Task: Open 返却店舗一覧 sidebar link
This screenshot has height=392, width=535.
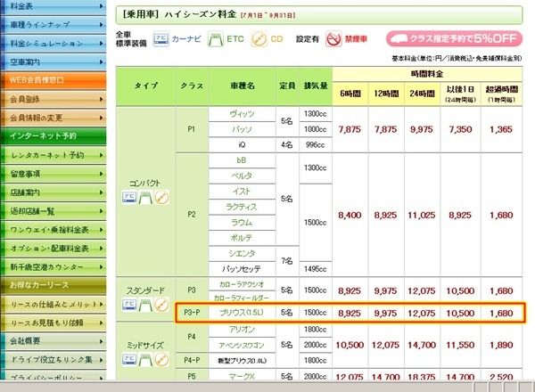Action: click(x=53, y=211)
